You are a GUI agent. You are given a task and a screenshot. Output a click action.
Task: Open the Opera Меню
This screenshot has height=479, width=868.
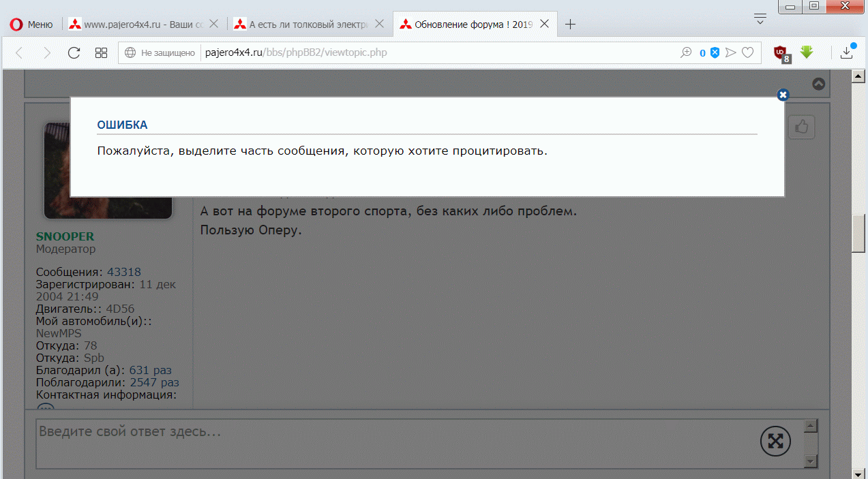[31, 25]
